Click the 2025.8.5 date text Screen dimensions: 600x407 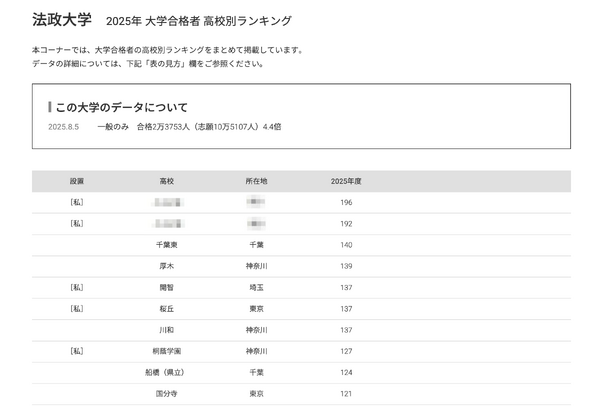63,127
